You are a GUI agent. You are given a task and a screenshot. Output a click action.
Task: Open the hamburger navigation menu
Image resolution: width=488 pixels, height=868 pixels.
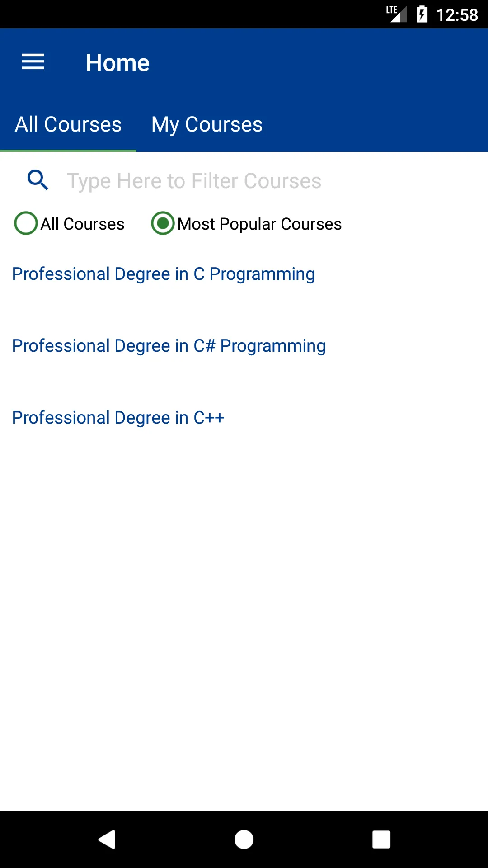pos(33,62)
